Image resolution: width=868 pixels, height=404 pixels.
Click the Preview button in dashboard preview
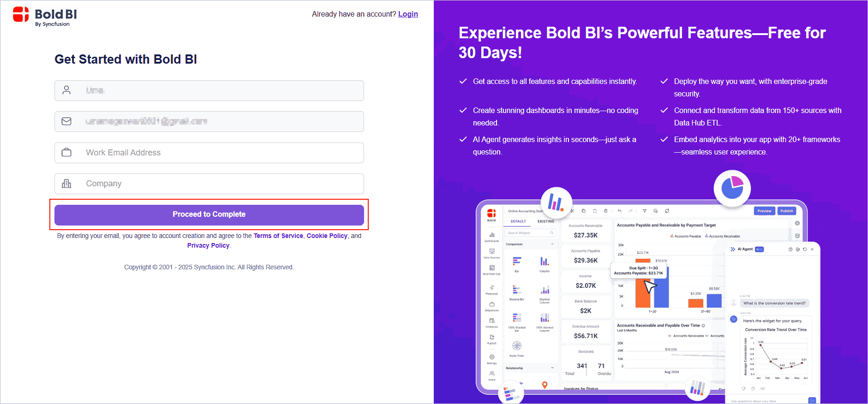coord(764,211)
